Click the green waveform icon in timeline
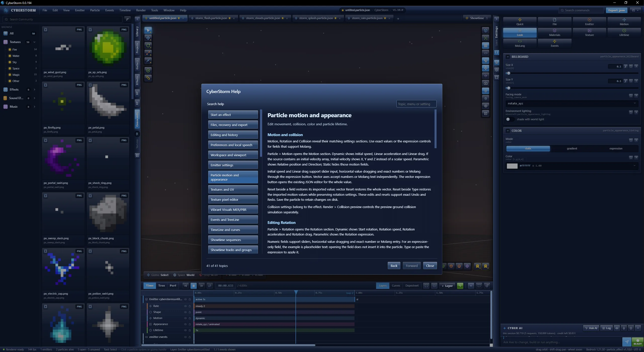644x352 pixels. click(460, 286)
